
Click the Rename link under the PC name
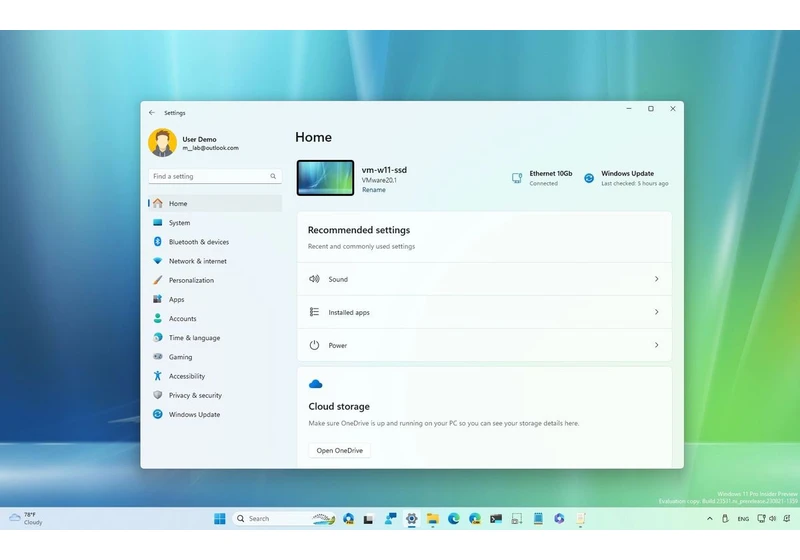point(374,190)
